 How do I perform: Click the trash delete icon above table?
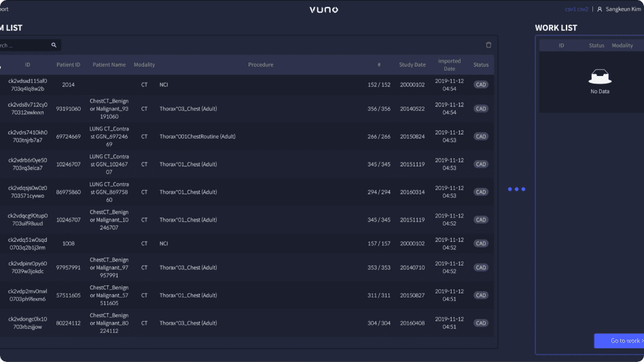point(488,45)
